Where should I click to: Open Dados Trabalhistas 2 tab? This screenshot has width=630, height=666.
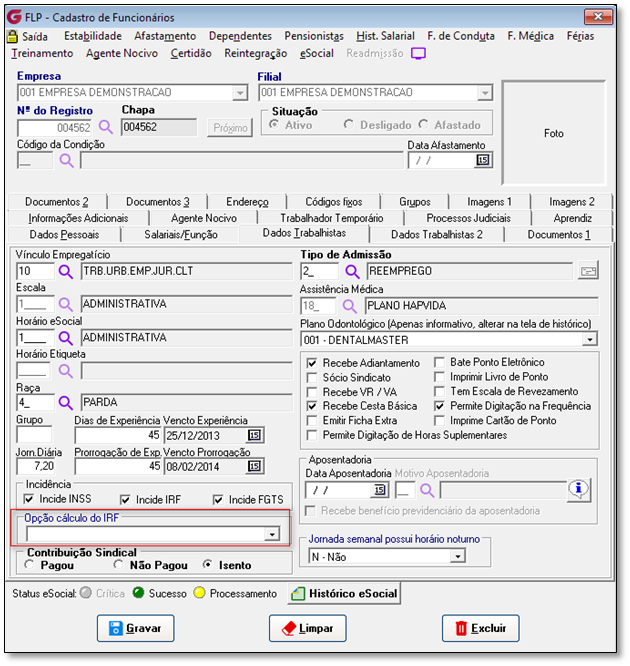click(x=437, y=234)
